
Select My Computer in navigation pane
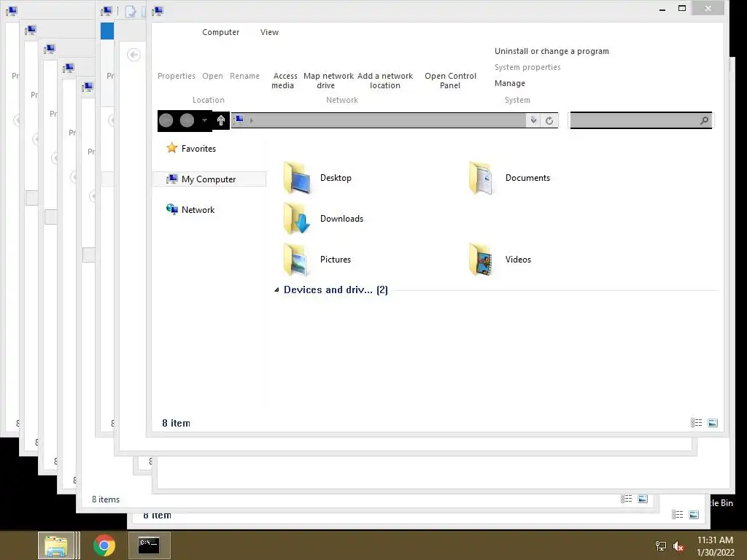coord(208,179)
